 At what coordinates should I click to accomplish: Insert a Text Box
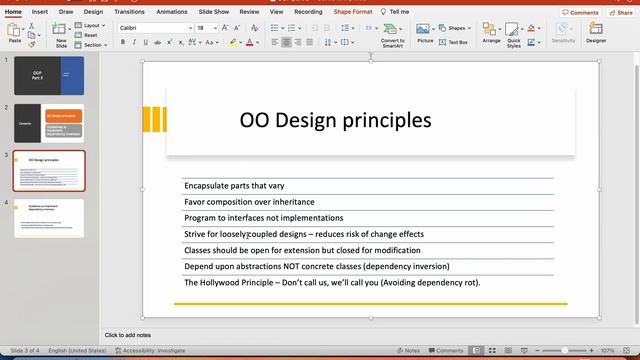coord(453,42)
